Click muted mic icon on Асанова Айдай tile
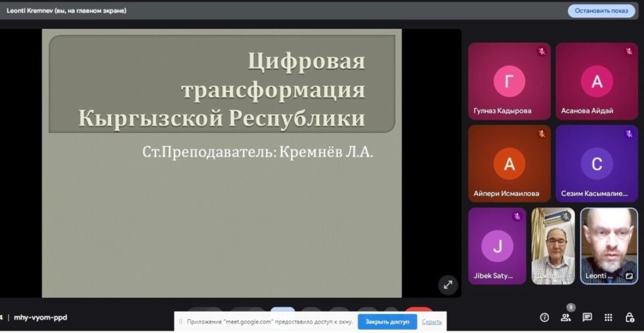 click(628, 52)
